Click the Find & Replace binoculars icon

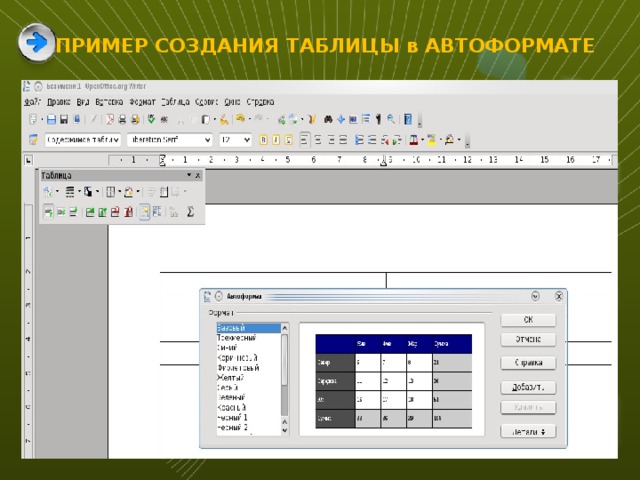(328, 119)
